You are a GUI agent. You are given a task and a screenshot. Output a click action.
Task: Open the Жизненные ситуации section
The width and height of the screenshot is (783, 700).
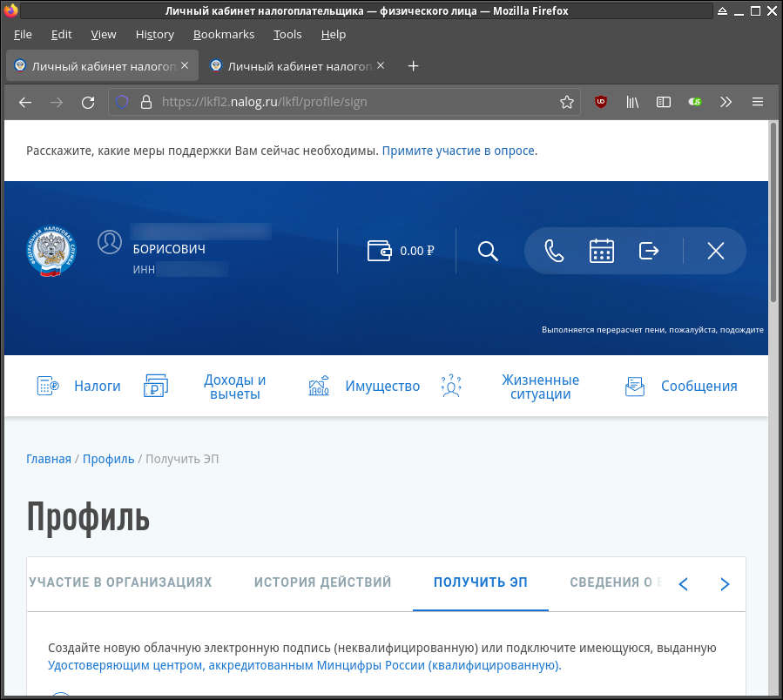[x=540, y=387]
